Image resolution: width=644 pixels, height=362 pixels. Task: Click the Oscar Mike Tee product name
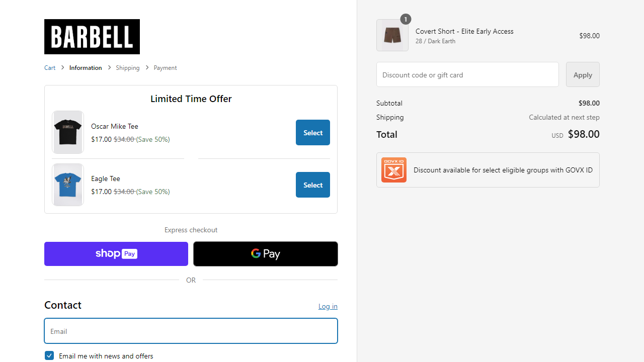115,126
